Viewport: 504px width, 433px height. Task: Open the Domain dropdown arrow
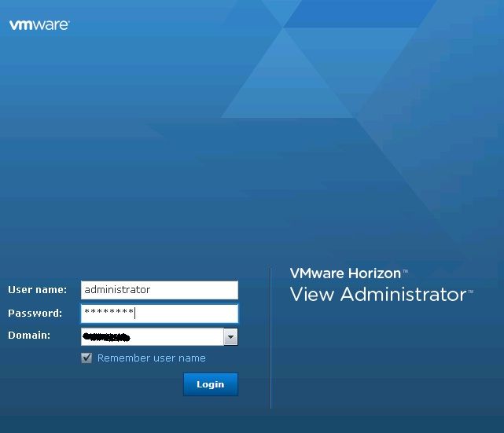pos(231,336)
